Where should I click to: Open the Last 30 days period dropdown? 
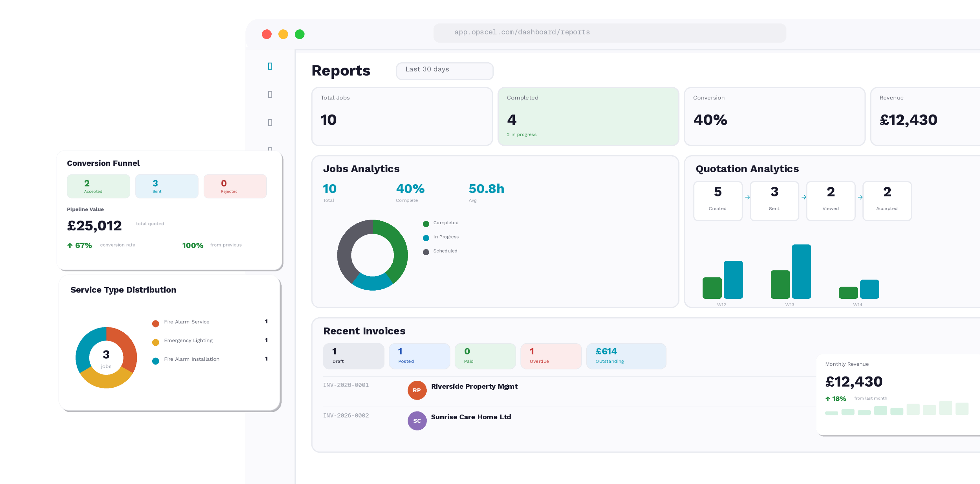444,71
